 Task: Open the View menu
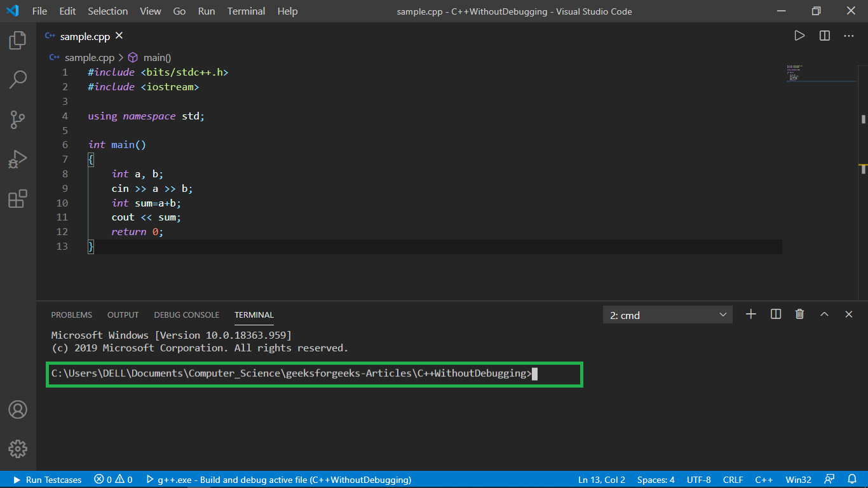[x=151, y=11]
